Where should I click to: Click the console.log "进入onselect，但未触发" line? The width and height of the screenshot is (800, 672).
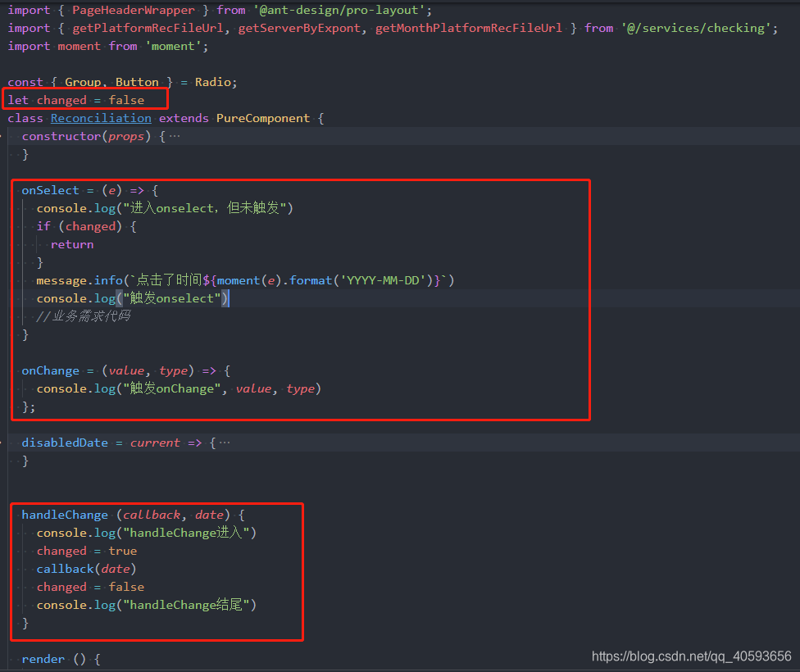165,208
